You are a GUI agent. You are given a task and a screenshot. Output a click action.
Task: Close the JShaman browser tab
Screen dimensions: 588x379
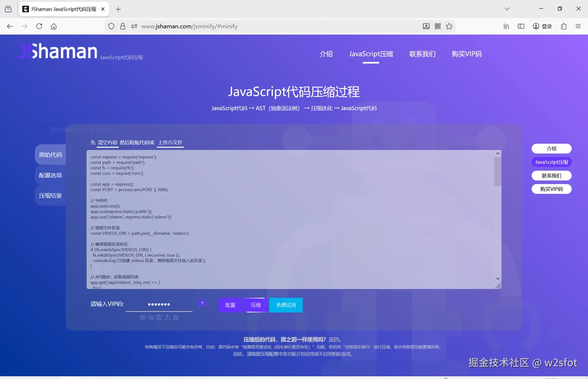point(103,9)
